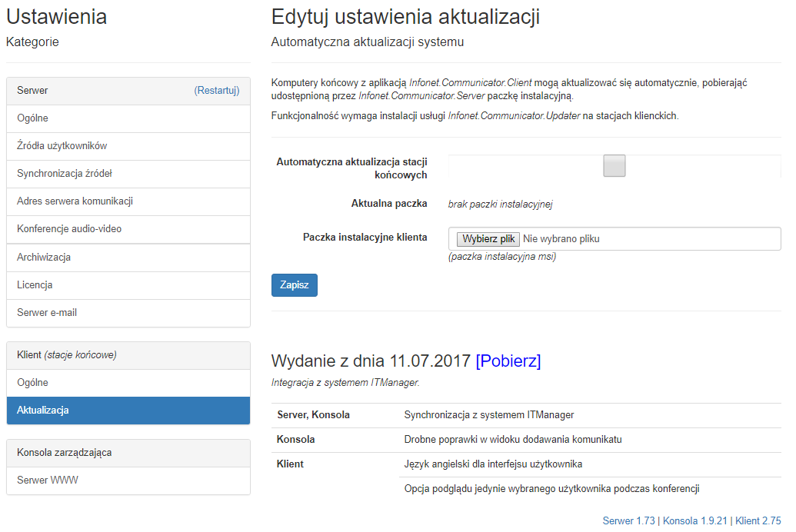Click Konsola 1.9.21 version link
796x532 pixels.
pyautogui.click(x=694, y=520)
